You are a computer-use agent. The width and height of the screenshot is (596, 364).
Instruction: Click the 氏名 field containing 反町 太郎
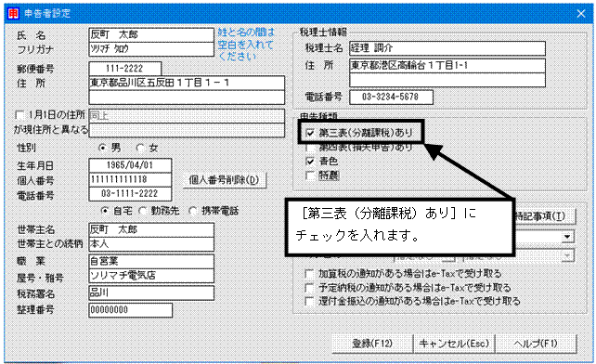[x=151, y=35]
